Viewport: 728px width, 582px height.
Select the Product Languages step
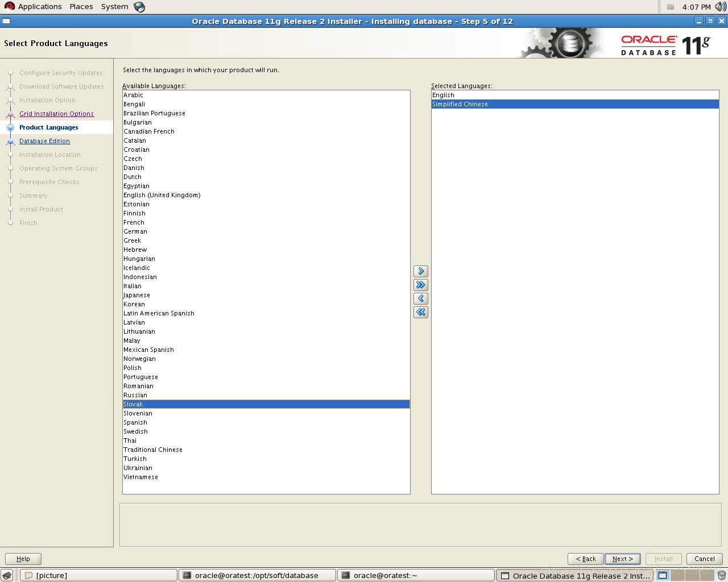click(49, 127)
